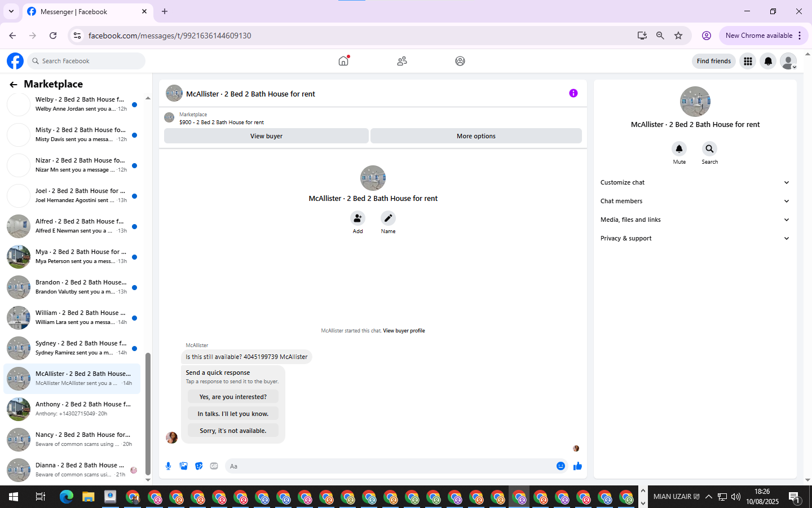The height and width of the screenshot is (508, 812).
Task: Send quick reply Sorry, it's not available.
Action: coord(233,431)
